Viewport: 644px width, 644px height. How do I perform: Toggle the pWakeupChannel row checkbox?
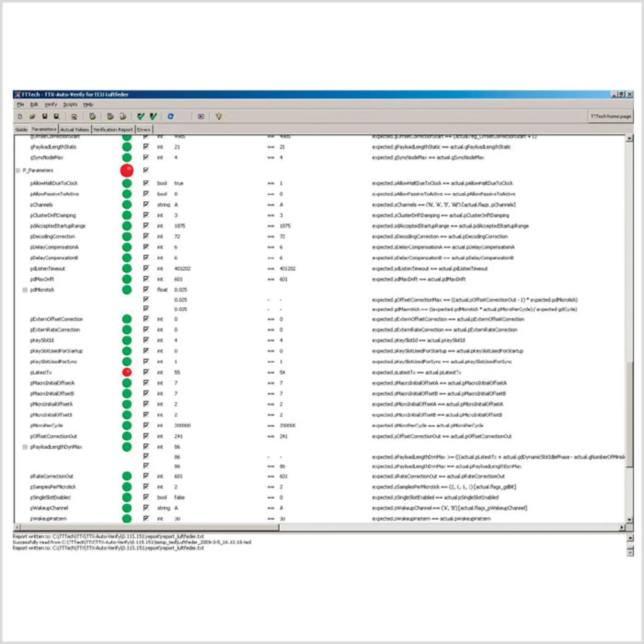[146, 508]
